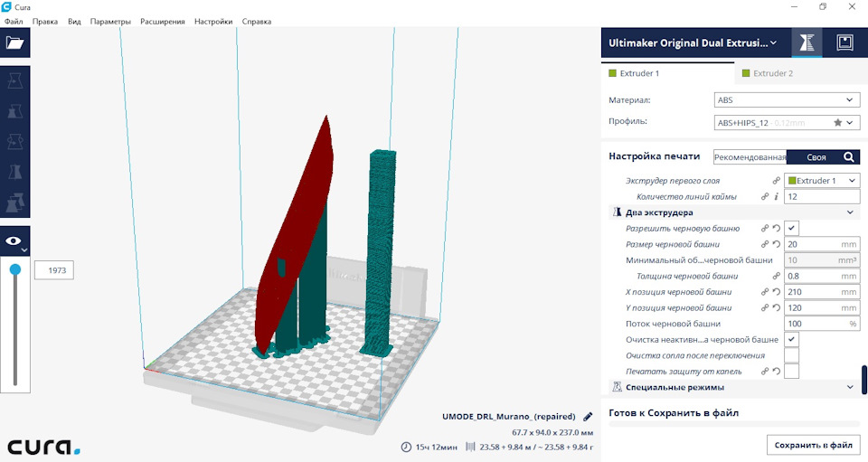Viewport: 868px width, 462px height.
Task: Open the Расширения menu
Action: (x=162, y=22)
